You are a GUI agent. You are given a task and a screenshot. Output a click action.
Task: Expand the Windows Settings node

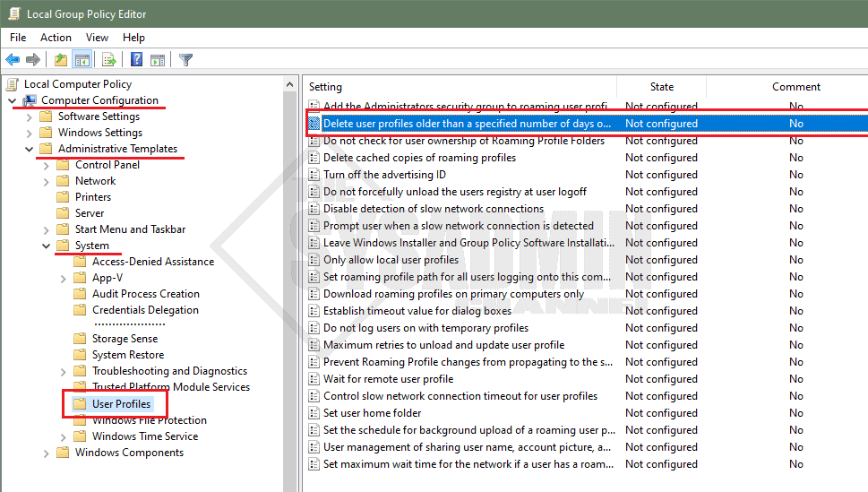(x=30, y=133)
